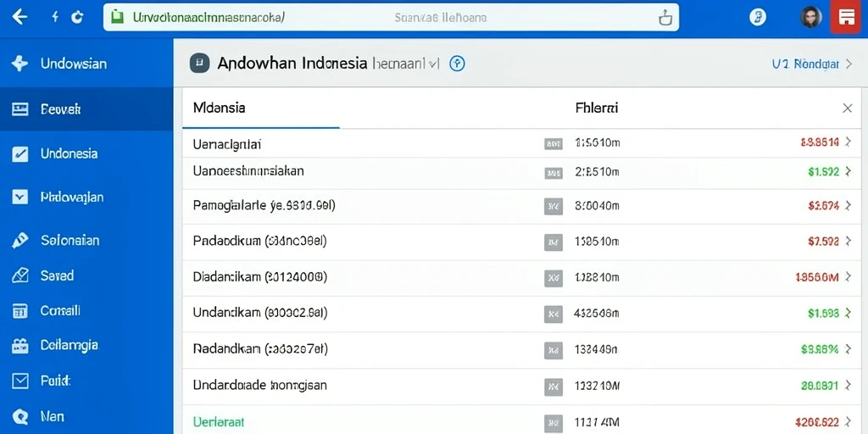Screen dimensions: 868x434
Task: Click the Pldovajan sidebar icon
Action: pyautogui.click(x=20, y=197)
